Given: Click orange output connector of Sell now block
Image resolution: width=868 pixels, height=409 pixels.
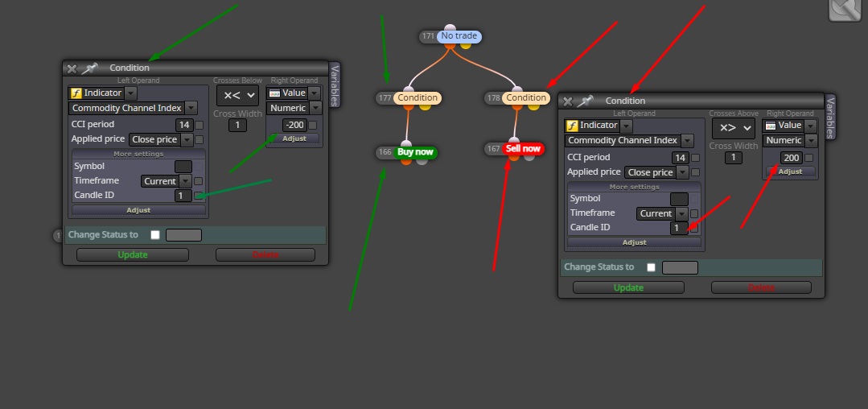Looking at the screenshot, I should pyautogui.click(x=514, y=157).
